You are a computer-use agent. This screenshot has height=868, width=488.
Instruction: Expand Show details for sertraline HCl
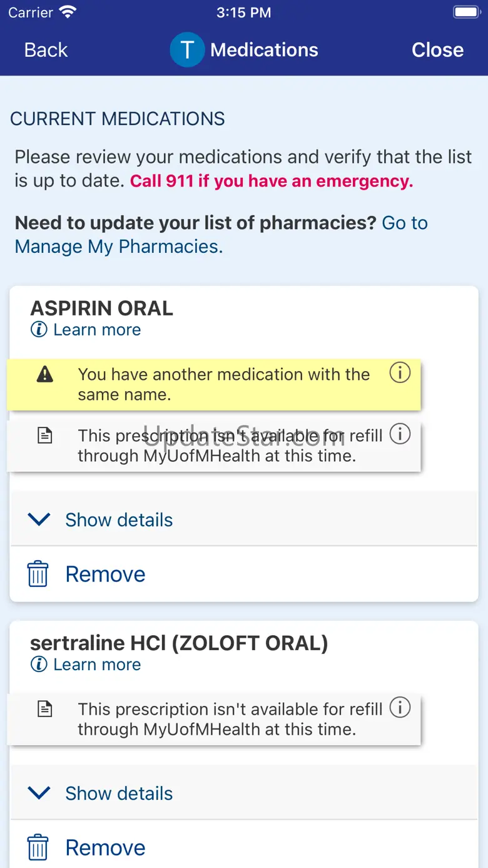click(x=119, y=793)
